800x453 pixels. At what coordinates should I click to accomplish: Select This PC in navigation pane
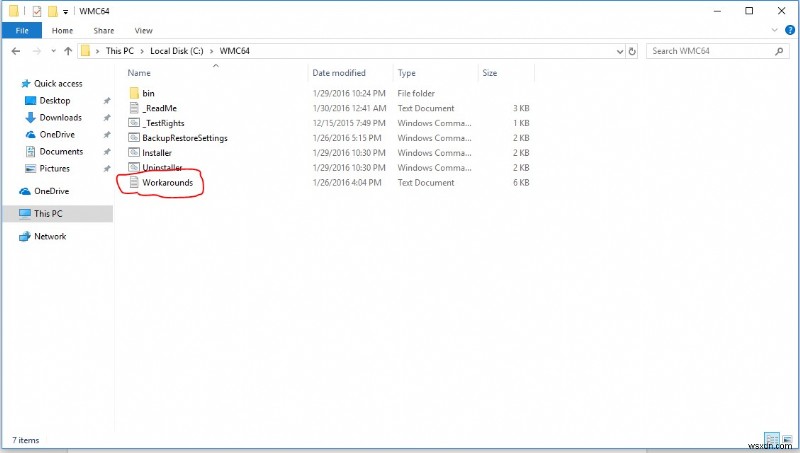(58, 214)
